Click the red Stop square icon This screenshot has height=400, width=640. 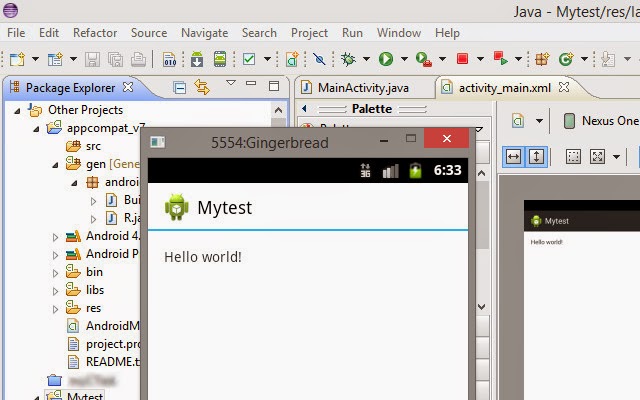[x=462, y=59]
